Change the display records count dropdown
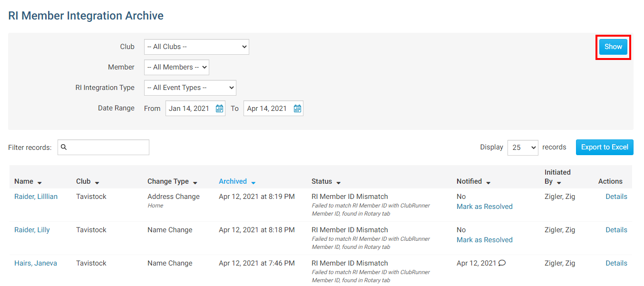Viewport: 644px width, 286px height. click(522, 148)
